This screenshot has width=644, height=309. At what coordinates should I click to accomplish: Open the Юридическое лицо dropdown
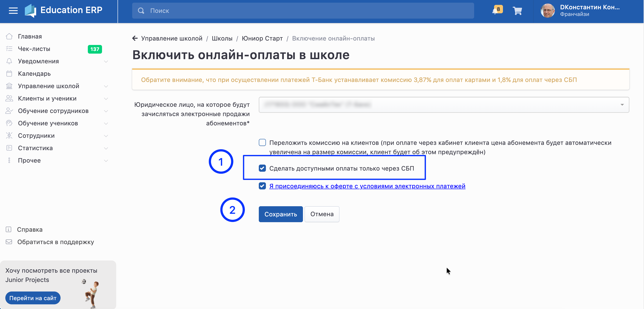444,105
